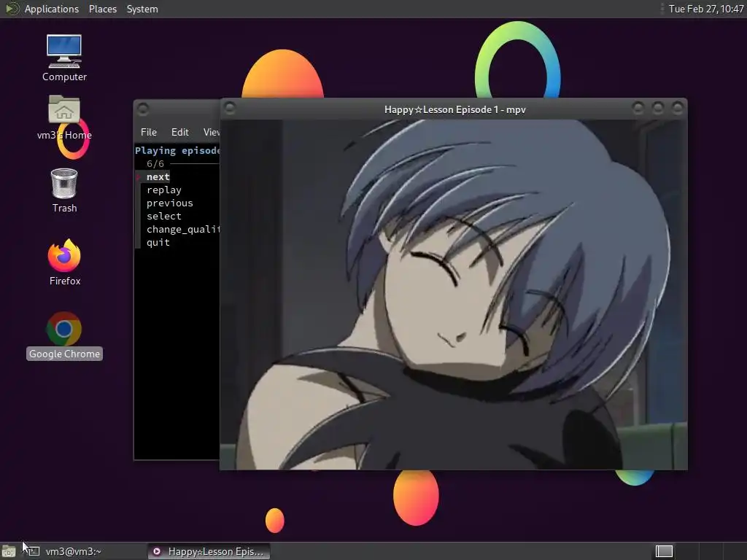Screen dimensions: 747x560
Task: Open the Computer desktop icon
Action: (x=64, y=57)
